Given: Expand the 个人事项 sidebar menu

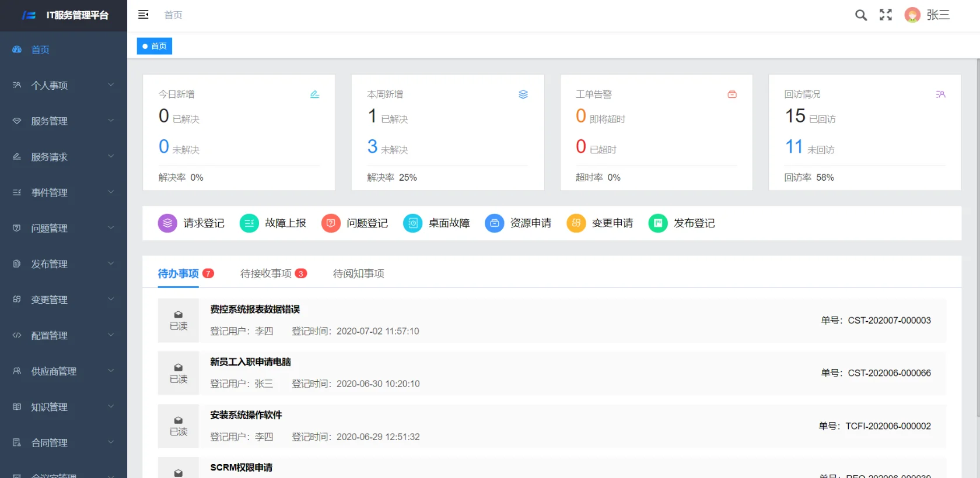Looking at the screenshot, I should (x=64, y=85).
